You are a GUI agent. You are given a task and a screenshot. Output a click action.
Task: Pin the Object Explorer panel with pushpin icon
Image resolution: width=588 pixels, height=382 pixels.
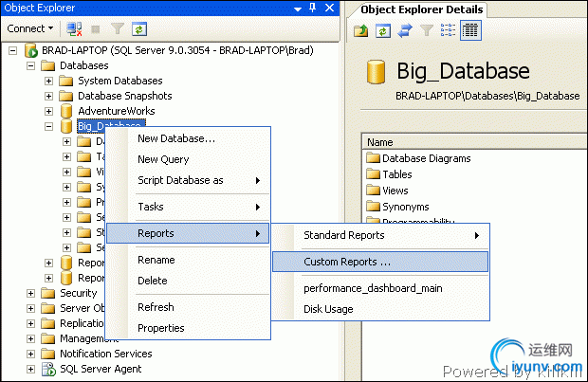[x=313, y=8]
